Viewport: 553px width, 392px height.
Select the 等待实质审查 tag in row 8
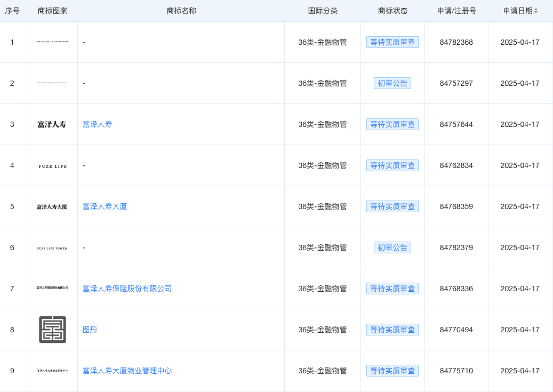click(x=392, y=330)
